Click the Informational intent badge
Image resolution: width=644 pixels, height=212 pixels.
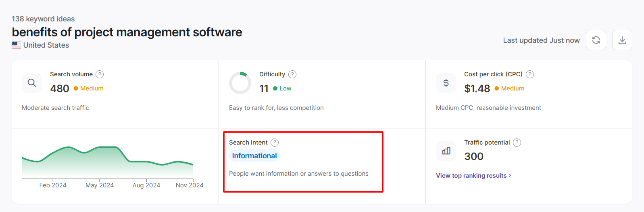[254, 156]
